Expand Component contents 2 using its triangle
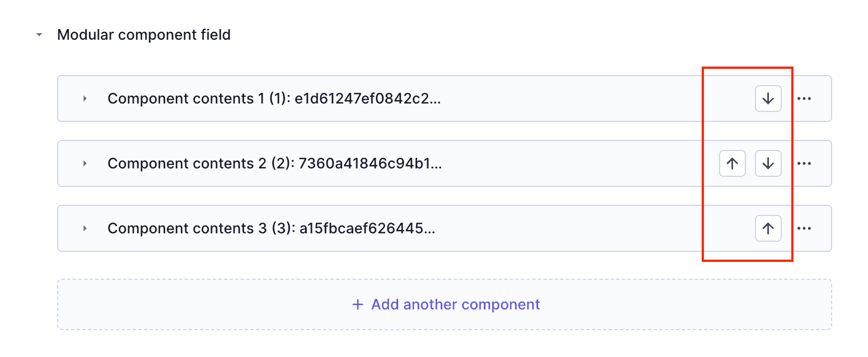The image size is (868, 357). coord(85,163)
